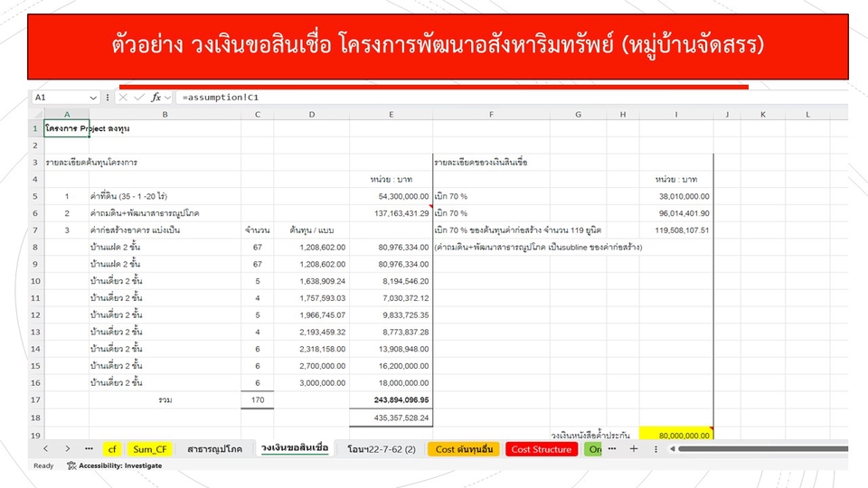Select the สาธารณูปโภค sheet tab
Image resolution: width=868 pixels, height=488 pixels.
[214, 449]
